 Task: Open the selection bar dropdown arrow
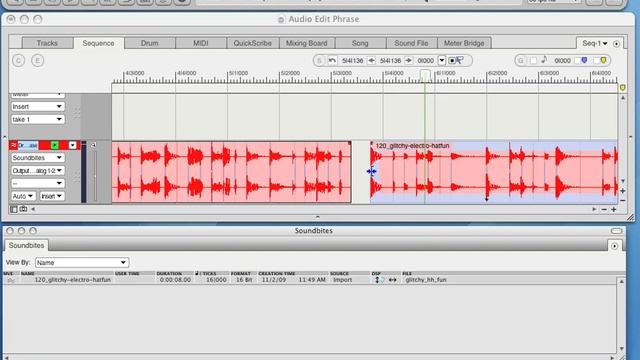point(442,60)
